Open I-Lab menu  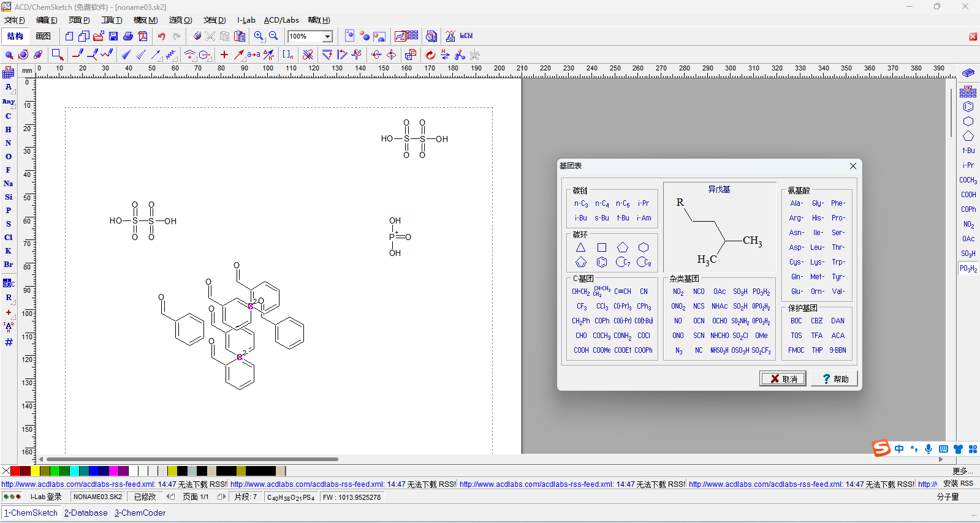click(x=246, y=20)
